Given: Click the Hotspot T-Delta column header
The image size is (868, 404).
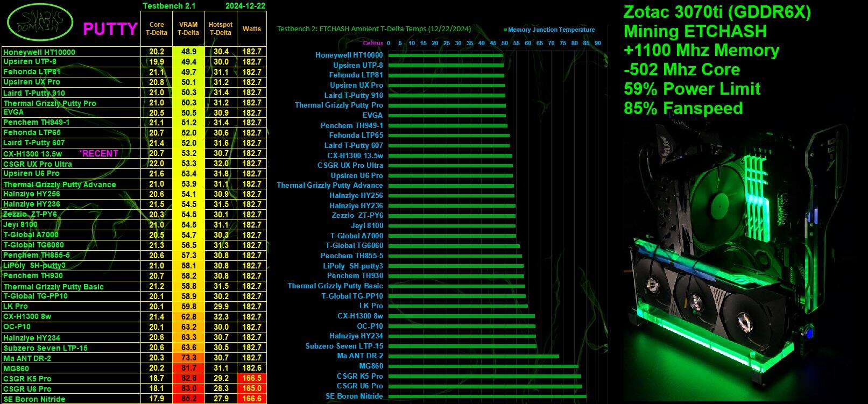Looking at the screenshot, I should pyautogui.click(x=221, y=29).
